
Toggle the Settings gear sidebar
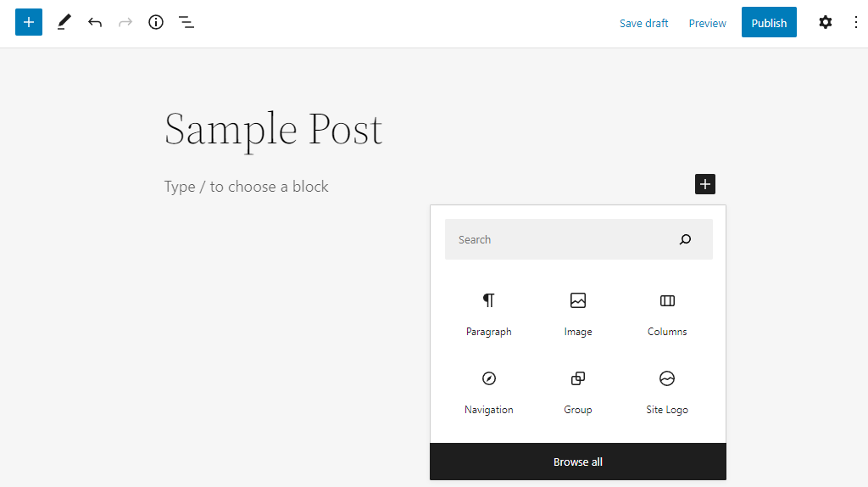click(x=826, y=23)
